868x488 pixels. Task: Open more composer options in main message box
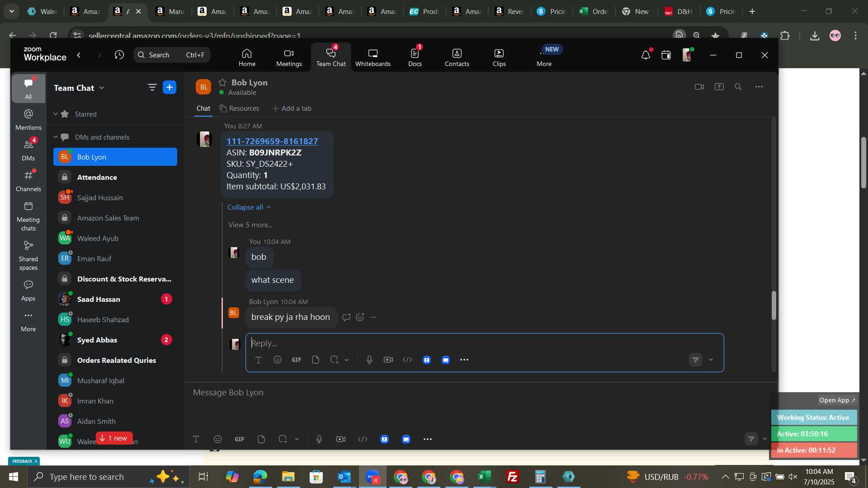click(x=428, y=439)
